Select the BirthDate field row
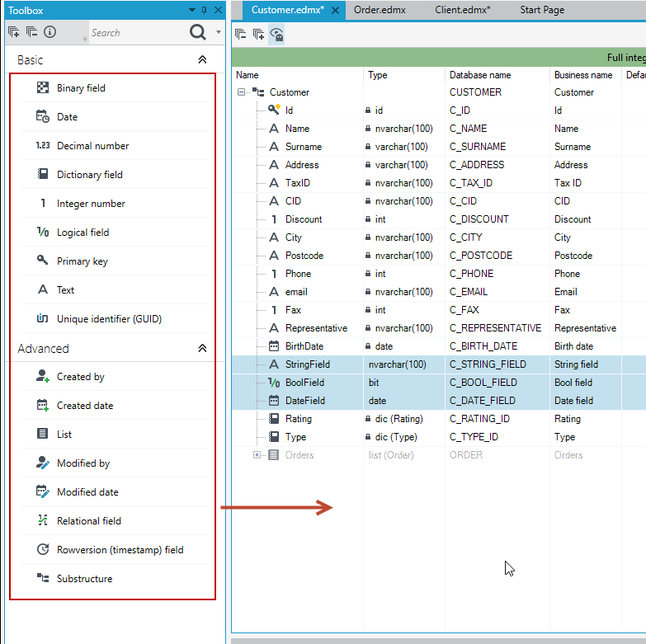This screenshot has height=644, width=646. click(438, 346)
